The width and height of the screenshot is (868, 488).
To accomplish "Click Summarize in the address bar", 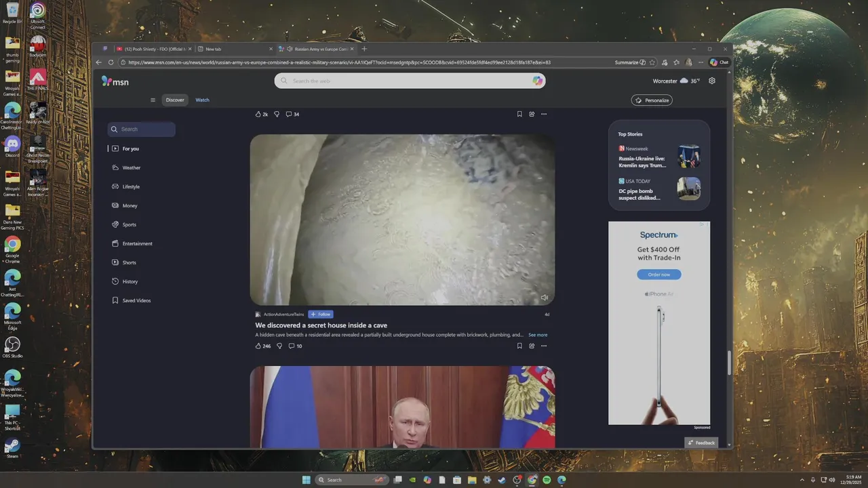I will click(x=630, y=62).
